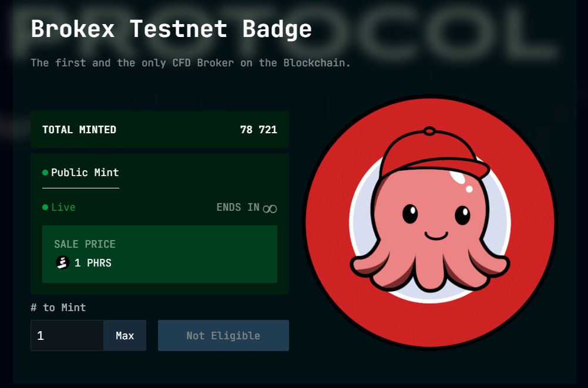Click the PHRS token icon
This screenshot has height=388, width=588.
point(63,262)
